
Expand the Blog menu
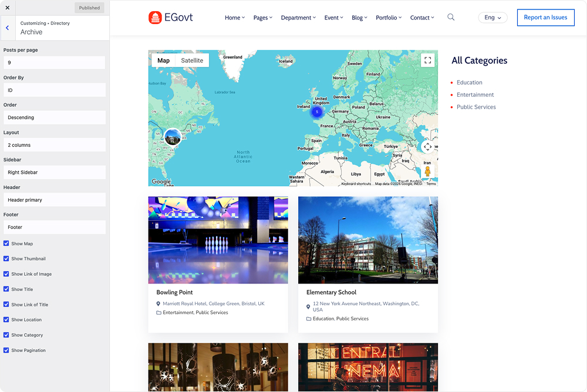(359, 18)
